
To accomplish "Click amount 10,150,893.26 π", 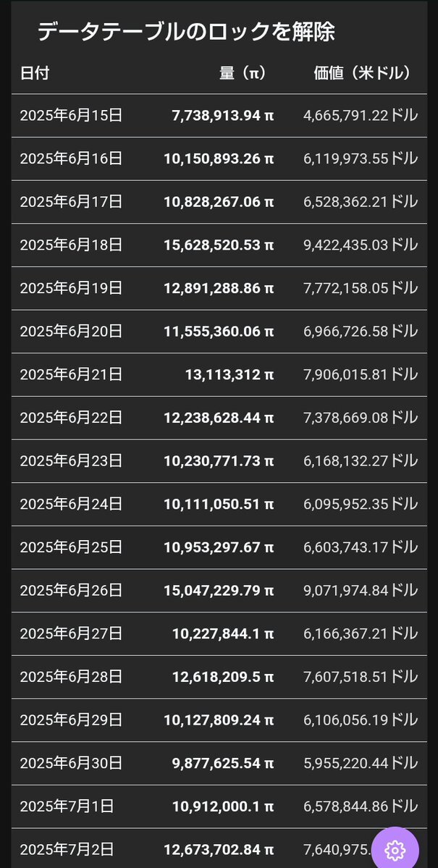I will (219, 159).
